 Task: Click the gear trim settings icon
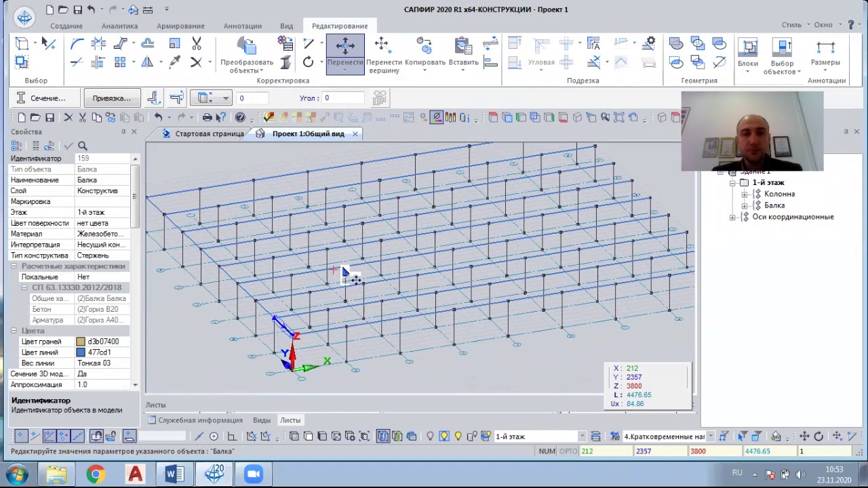650,43
